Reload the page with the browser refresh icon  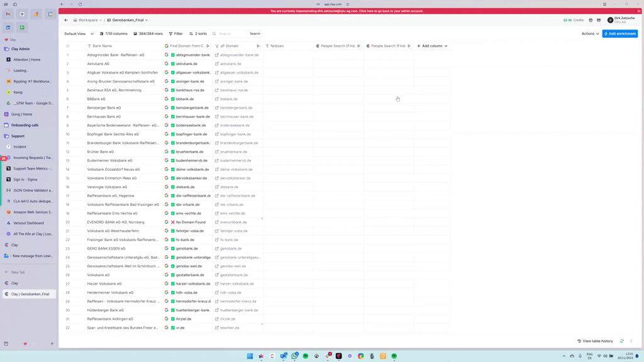(x=80, y=4)
